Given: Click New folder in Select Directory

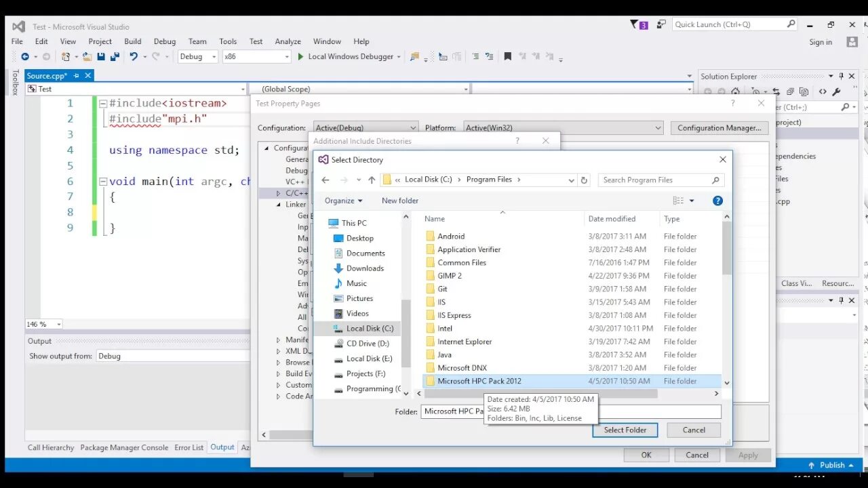Looking at the screenshot, I should point(400,201).
